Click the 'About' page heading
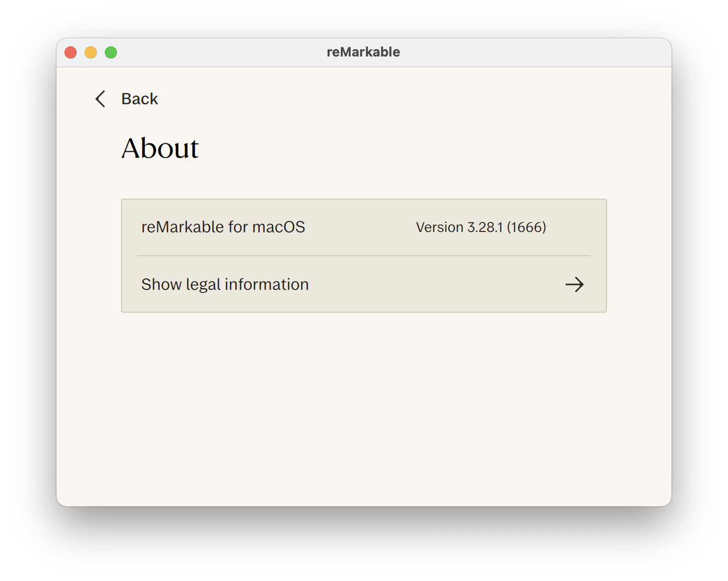This screenshot has height=581, width=728. point(160,148)
